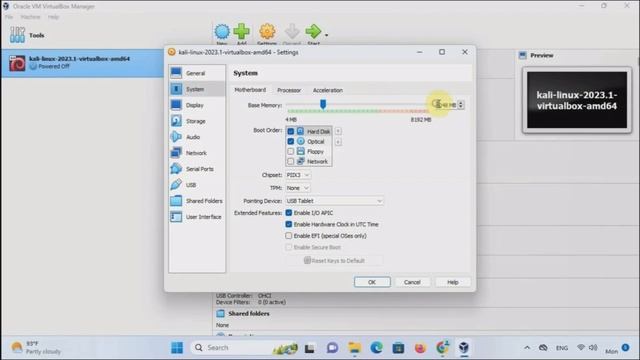Uncheck Hard Disk boot option
Viewport: 640px width, 360px height.
pos(291,131)
